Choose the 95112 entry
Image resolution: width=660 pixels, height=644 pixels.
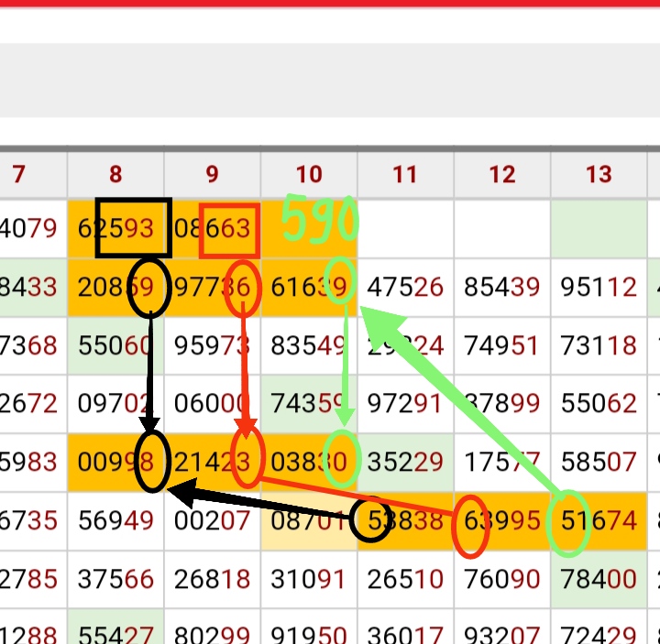599,288
